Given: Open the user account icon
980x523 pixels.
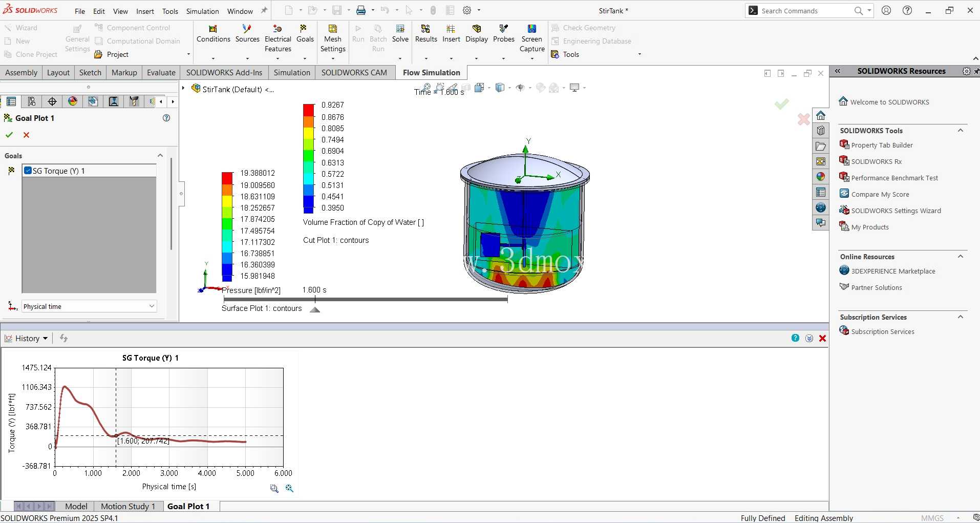Looking at the screenshot, I should [887, 10].
